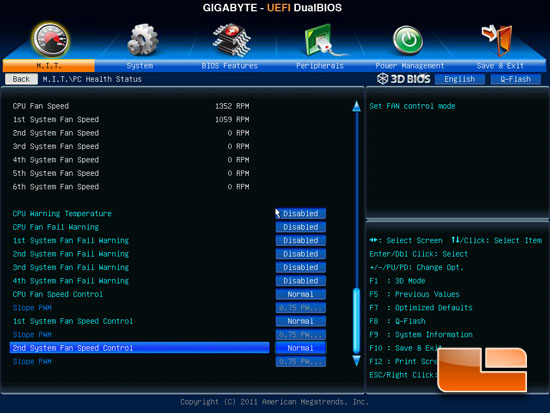550x413 pixels.
Task: Click the F7 Optimized Defaults hint
Action: click(421, 308)
